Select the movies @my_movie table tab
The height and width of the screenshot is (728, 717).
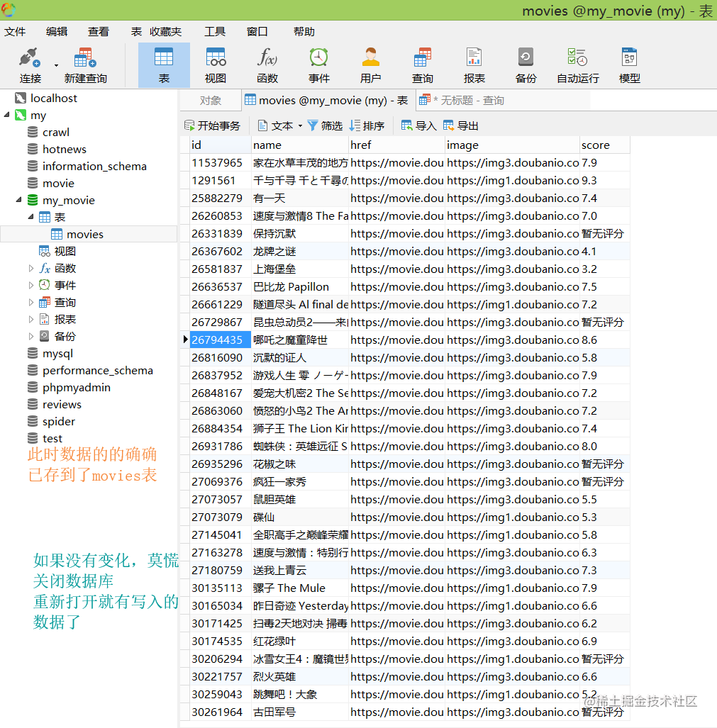[x=327, y=100]
